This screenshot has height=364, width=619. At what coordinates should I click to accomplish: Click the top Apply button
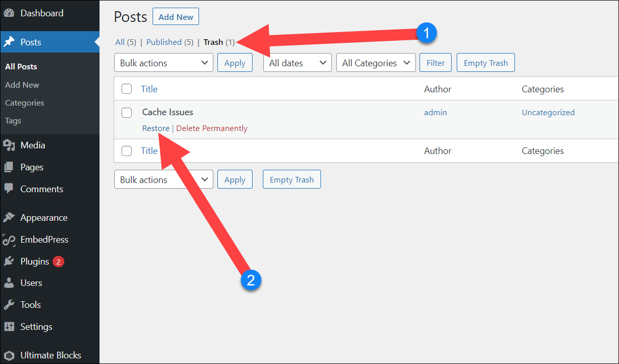tap(235, 63)
